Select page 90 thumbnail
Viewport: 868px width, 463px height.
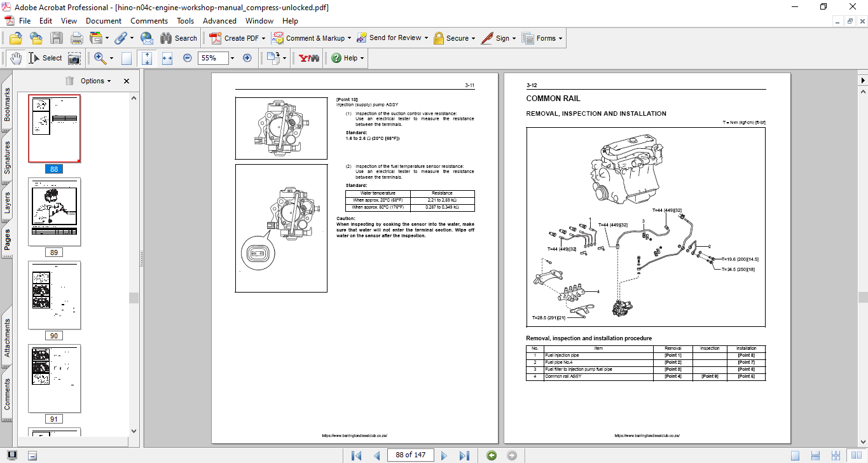click(x=54, y=295)
